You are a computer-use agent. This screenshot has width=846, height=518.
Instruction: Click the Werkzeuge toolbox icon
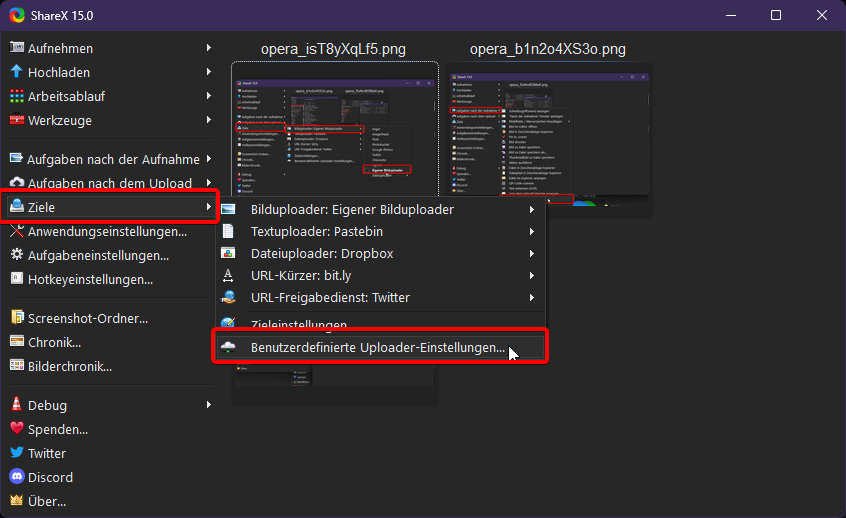[x=16, y=120]
